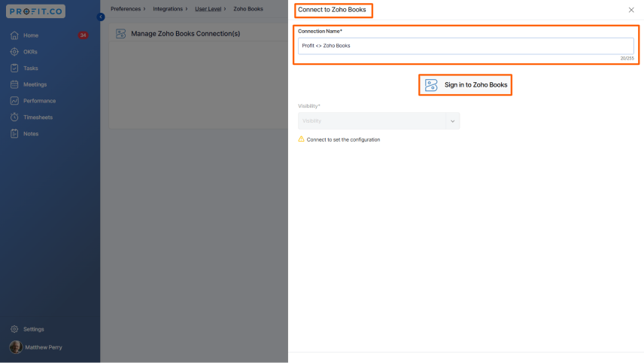Click the Manage Zoho Books Connection(s) icon
This screenshot has height=363, width=644.
tap(120, 34)
